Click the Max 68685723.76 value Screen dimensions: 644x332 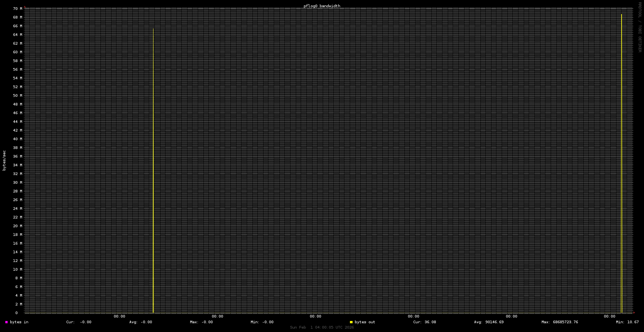point(560,322)
